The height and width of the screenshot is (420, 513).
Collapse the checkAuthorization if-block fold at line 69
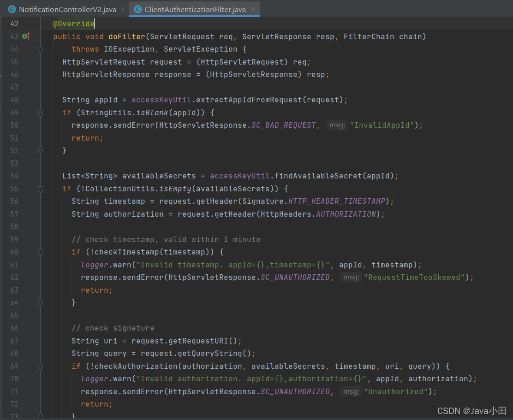tap(41, 367)
